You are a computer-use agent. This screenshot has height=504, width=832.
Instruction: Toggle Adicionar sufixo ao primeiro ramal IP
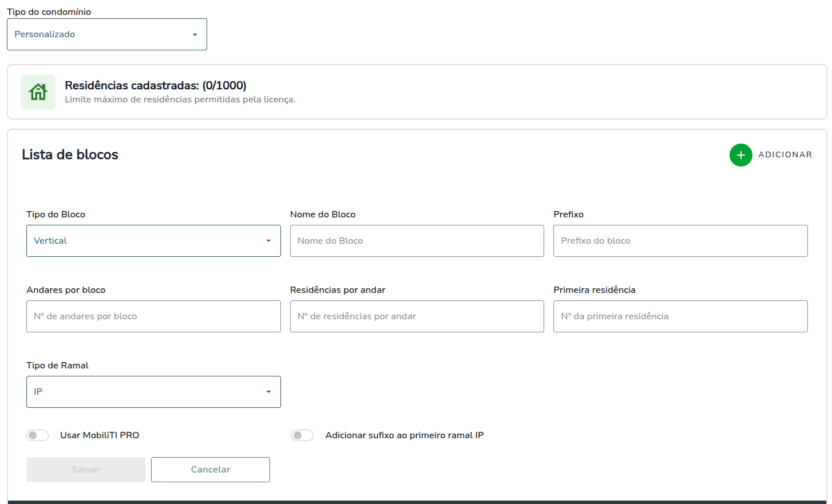[302, 435]
